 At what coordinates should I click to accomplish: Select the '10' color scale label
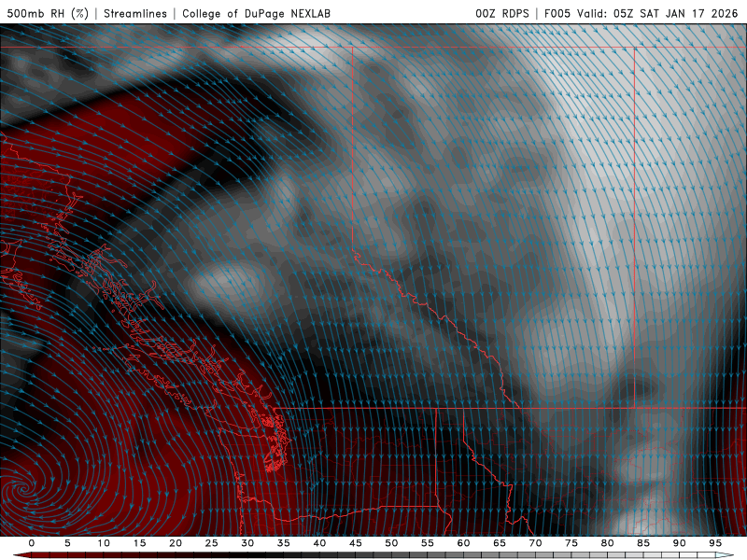104,543
